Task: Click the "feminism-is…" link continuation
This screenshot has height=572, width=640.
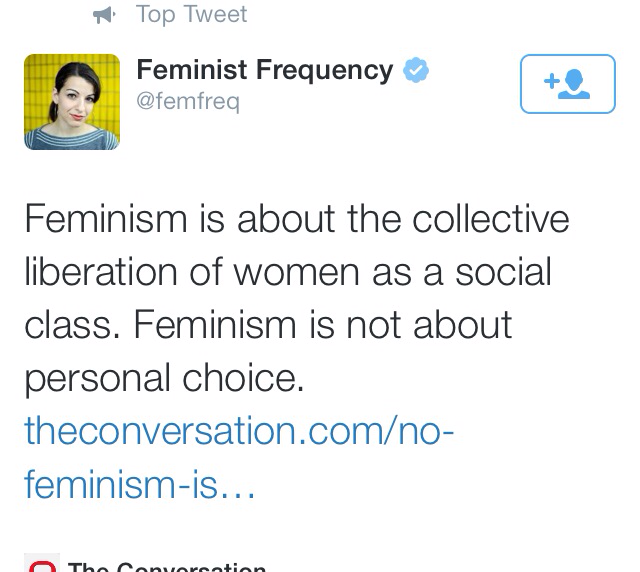Action: (x=140, y=485)
